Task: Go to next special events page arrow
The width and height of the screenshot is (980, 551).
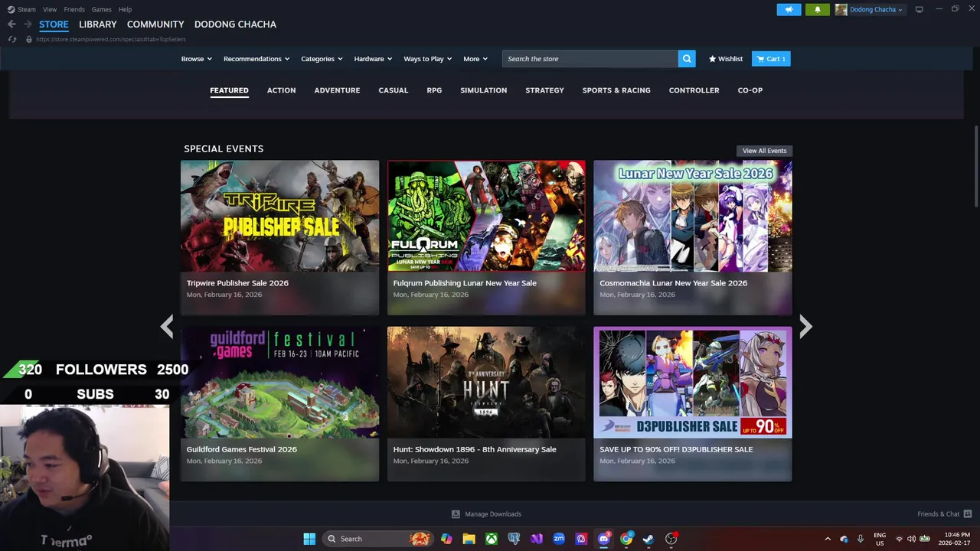Action: (x=805, y=327)
